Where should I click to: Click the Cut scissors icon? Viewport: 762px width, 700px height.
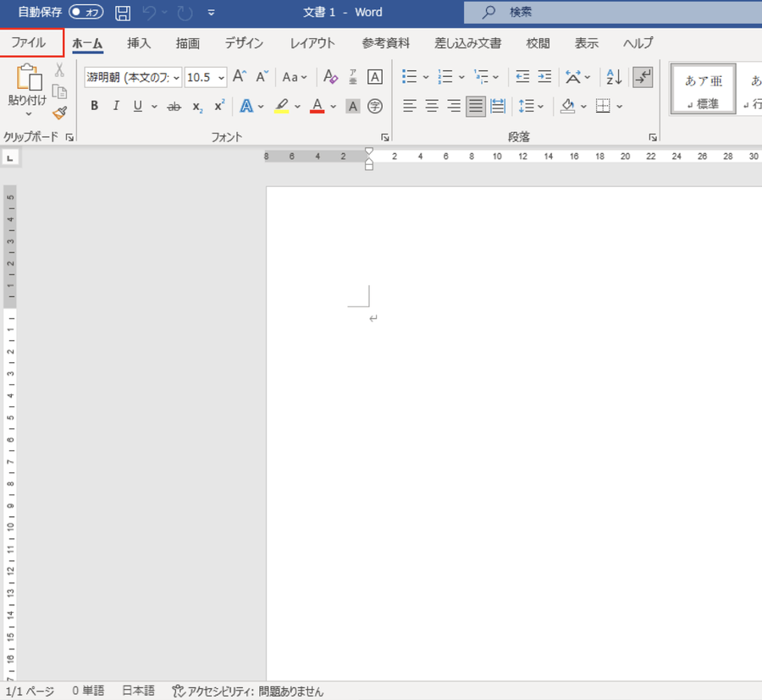click(59, 70)
